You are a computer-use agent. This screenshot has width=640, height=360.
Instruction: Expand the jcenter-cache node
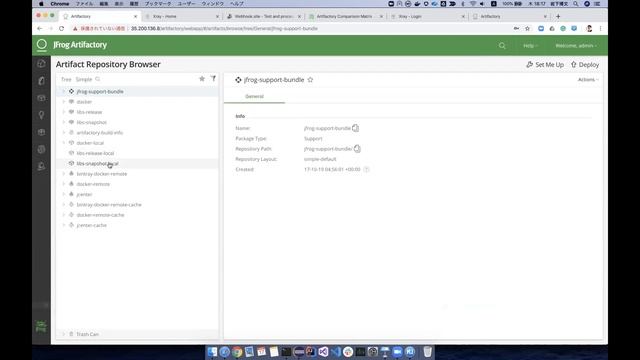tap(63, 225)
